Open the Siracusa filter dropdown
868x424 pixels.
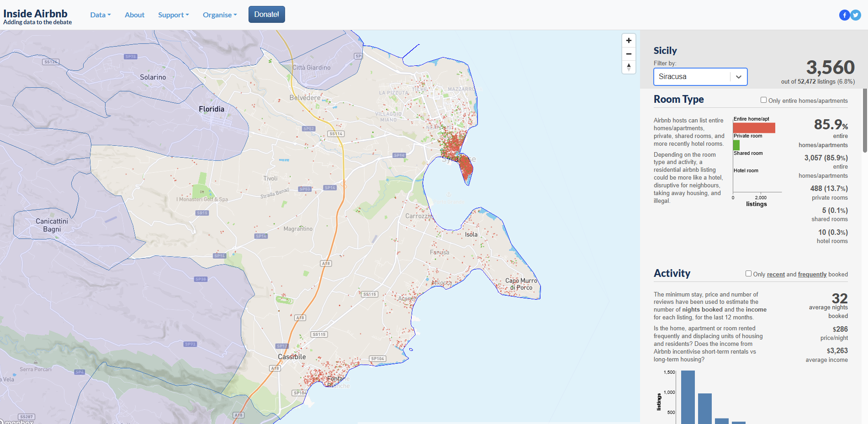coord(700,77)
